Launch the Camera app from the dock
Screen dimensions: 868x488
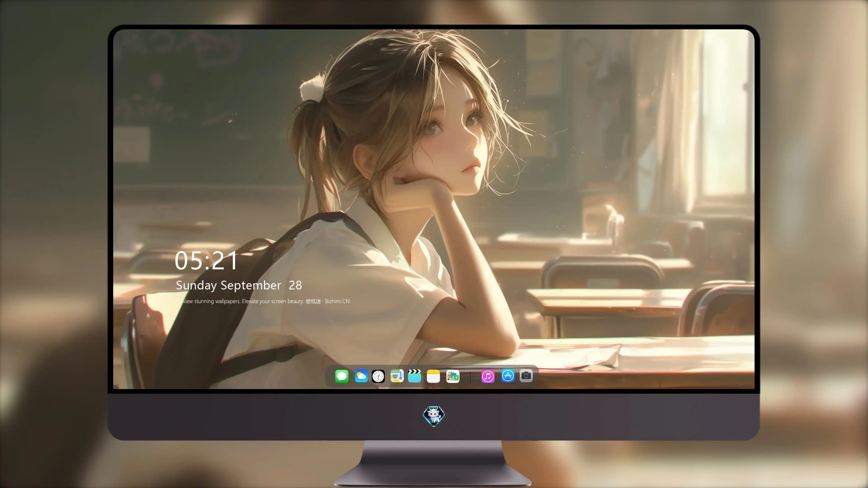coord(526,375)
